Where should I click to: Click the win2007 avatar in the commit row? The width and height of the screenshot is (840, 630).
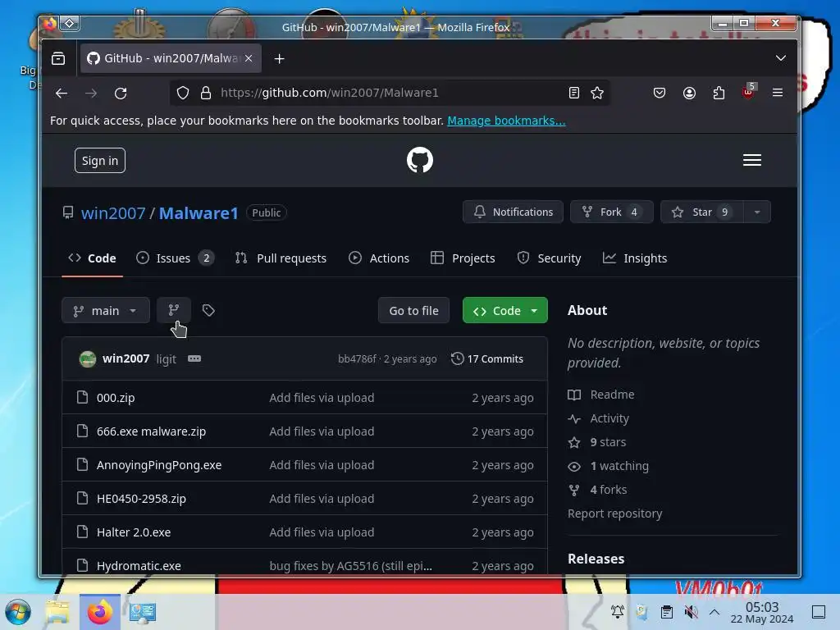(x=87, y=358)
